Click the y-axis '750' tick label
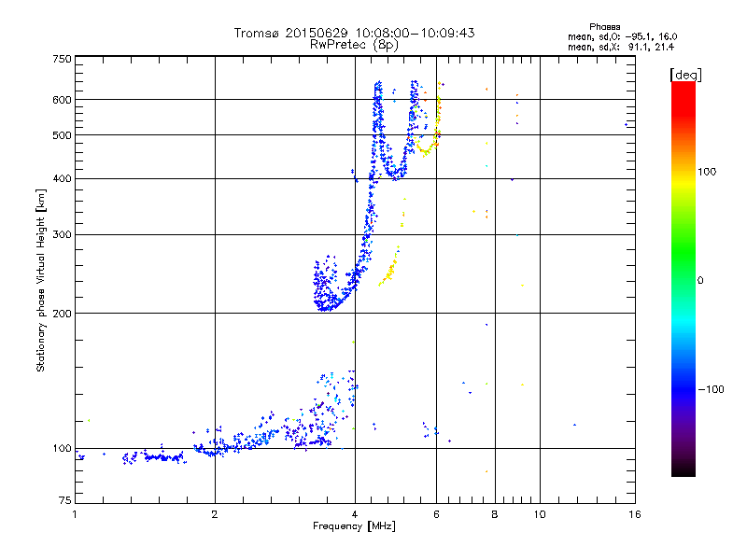The image size is (747, 560). 62,59
